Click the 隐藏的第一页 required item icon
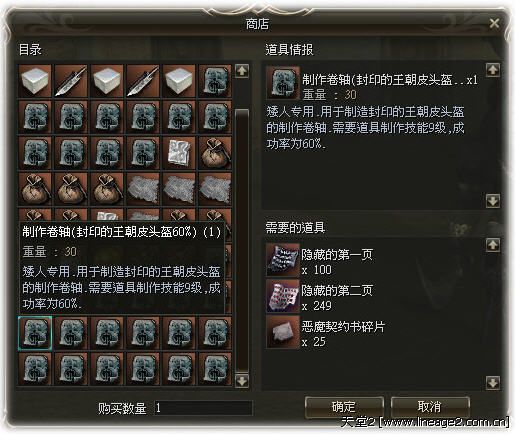This screenshot has width=515, height=434. [283, 260]
